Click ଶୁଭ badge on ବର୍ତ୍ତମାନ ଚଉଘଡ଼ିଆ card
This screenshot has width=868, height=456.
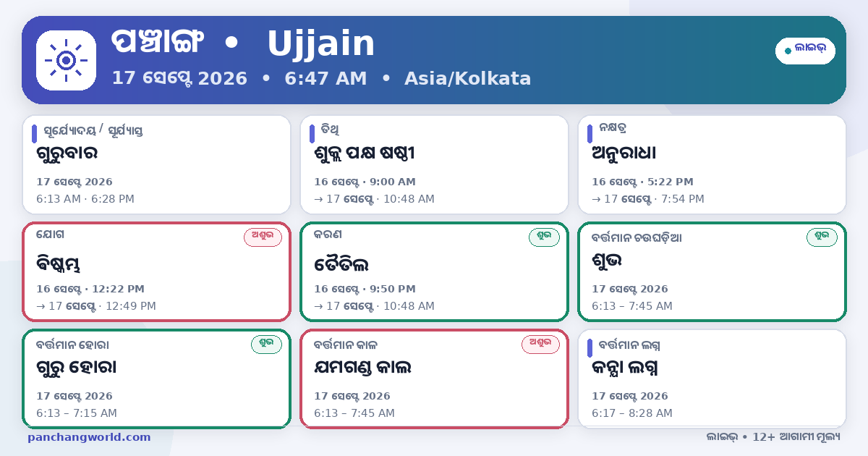(822, 237)
